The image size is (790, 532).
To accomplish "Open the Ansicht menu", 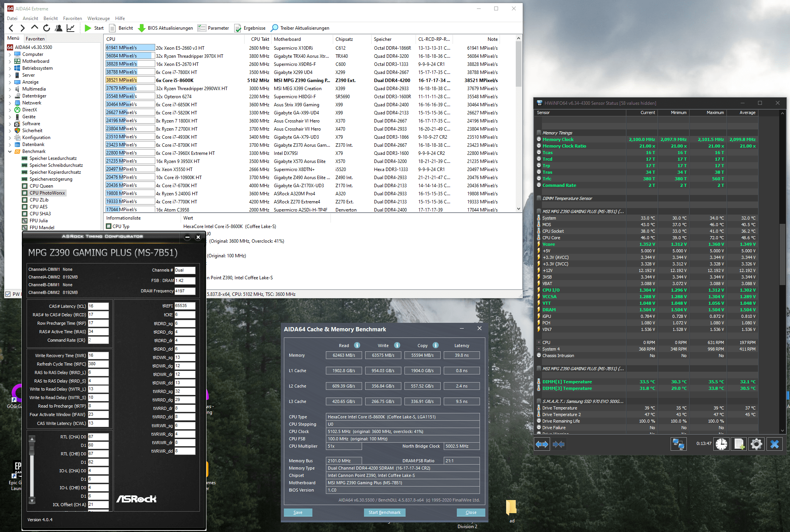I will [30, 18].
